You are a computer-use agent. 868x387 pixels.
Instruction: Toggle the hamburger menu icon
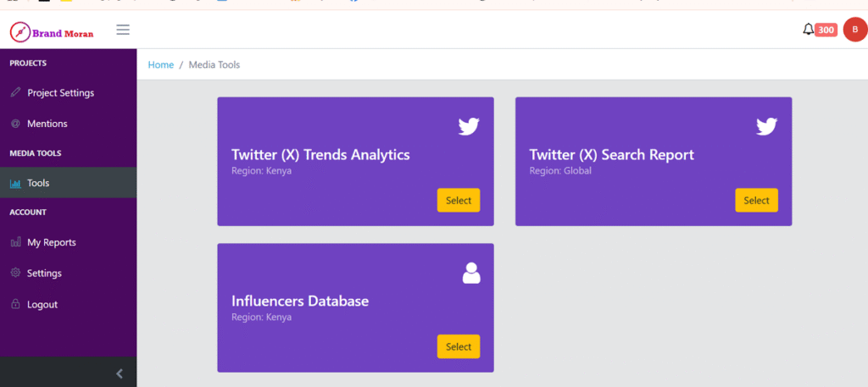pyautogui.click(x=123, y=30)
